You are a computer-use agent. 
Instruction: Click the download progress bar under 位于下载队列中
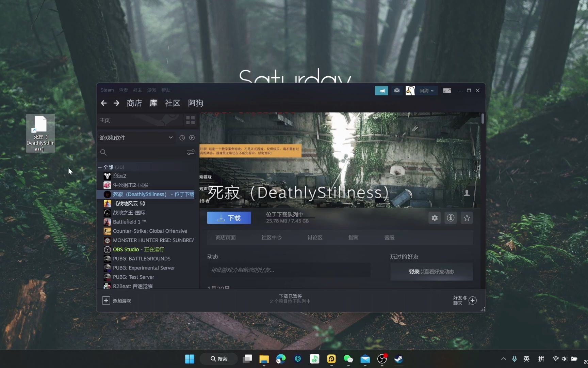click(x=290, y=218)
